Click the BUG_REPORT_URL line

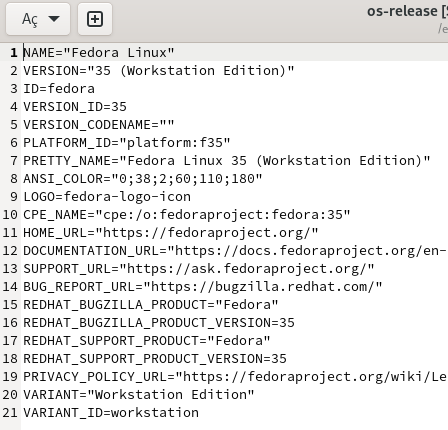pos(203,287)
